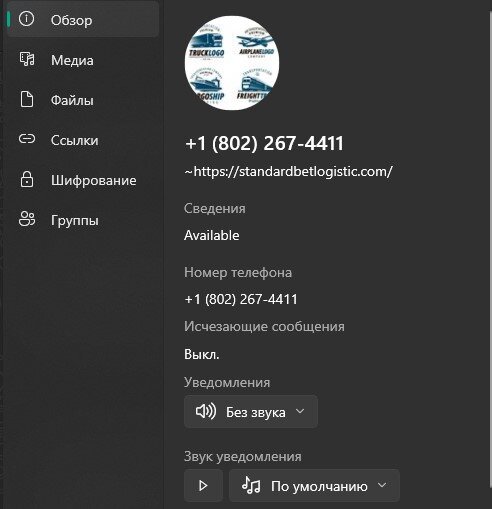Screen dimensions: 492x509
Task: Click the Исчезающие сообщения label
Action: pyautogui.click(x=264, y=326)
